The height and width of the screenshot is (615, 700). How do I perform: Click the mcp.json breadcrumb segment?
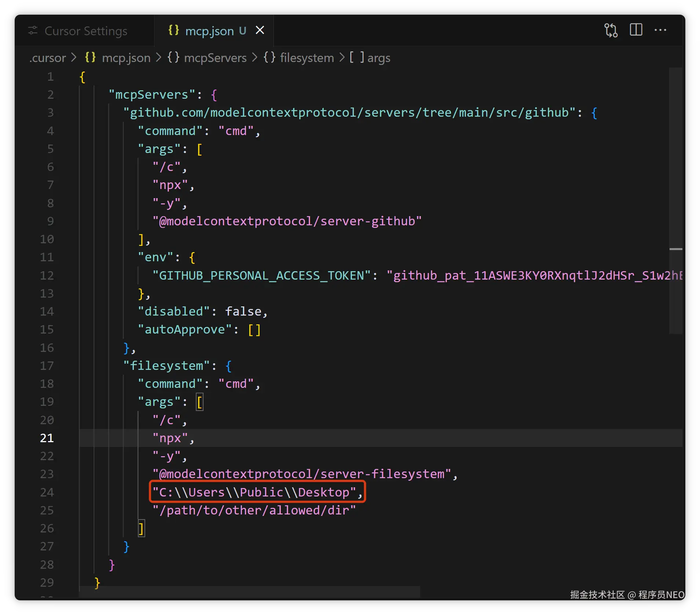pos(126,58)
